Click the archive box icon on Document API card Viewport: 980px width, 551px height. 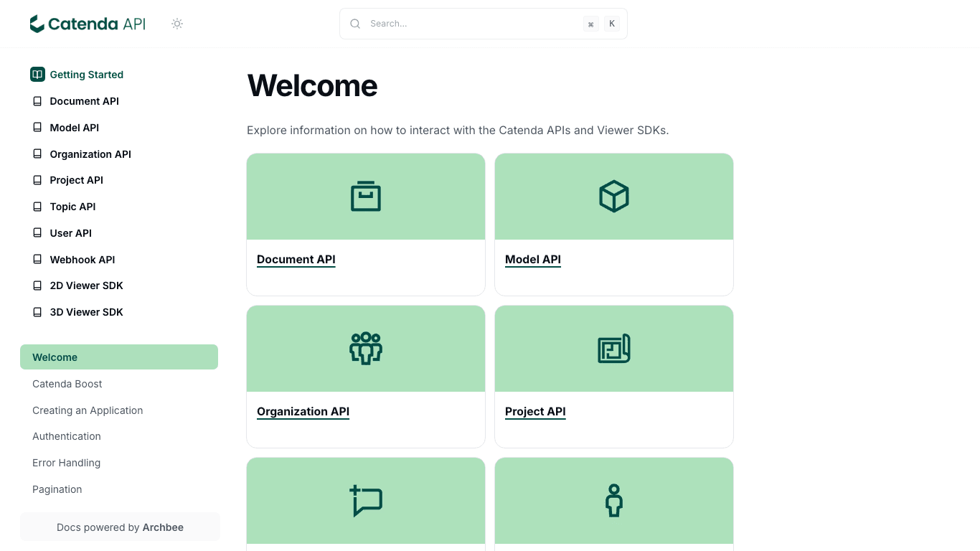(365, 196)
